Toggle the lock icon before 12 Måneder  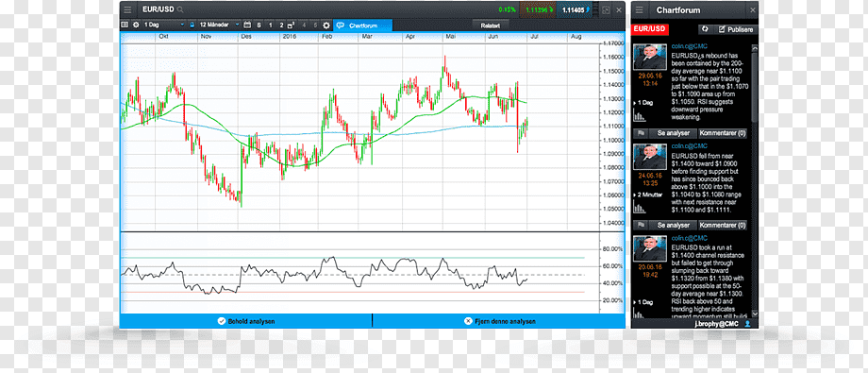click(x=192, y=25)
